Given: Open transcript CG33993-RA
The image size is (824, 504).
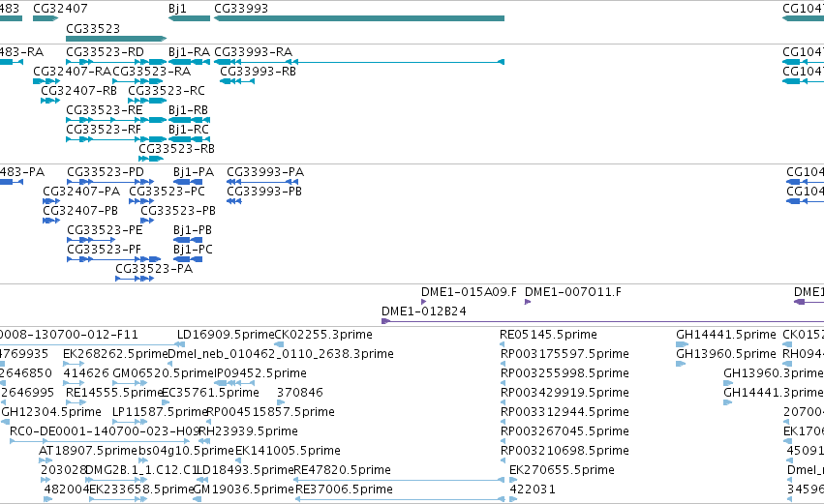Looking at the screenshot, I should click(x=254, y=52).
